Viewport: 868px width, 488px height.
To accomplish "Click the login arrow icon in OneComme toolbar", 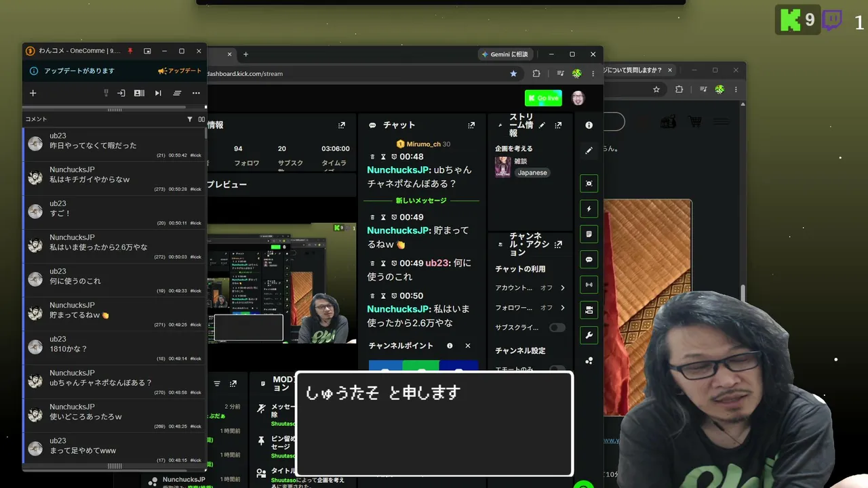I will [x=121, y=93].
